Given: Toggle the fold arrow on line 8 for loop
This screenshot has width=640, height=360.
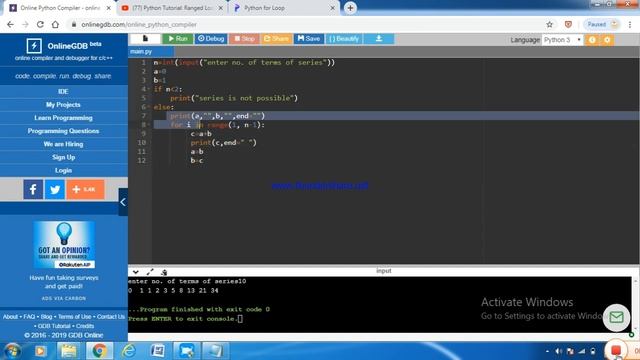Looking at the screenshot, I should pos(149,125).
